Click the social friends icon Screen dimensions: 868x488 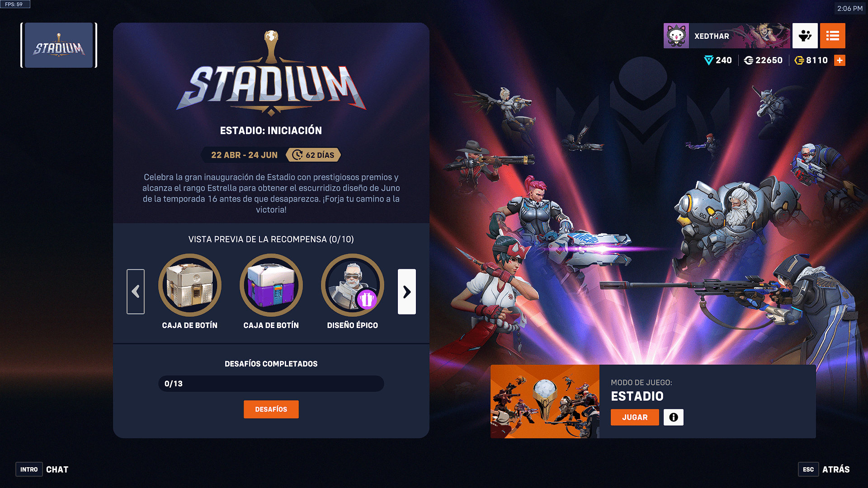[805, 36]
